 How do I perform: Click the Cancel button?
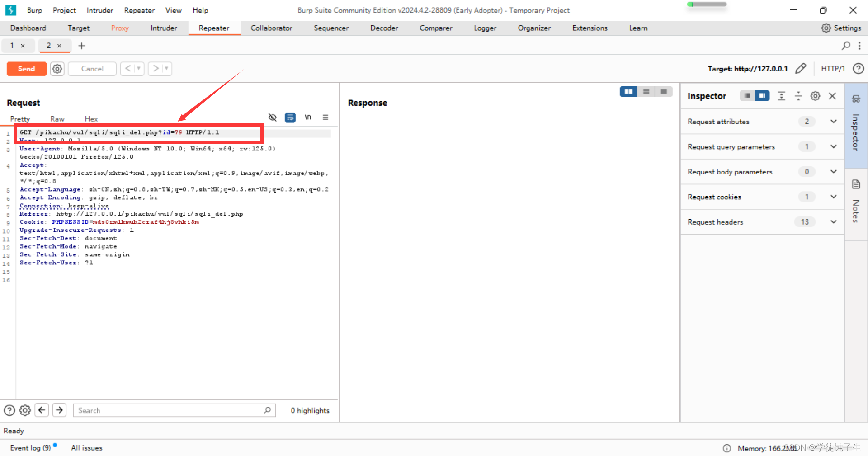pos(92,69)
